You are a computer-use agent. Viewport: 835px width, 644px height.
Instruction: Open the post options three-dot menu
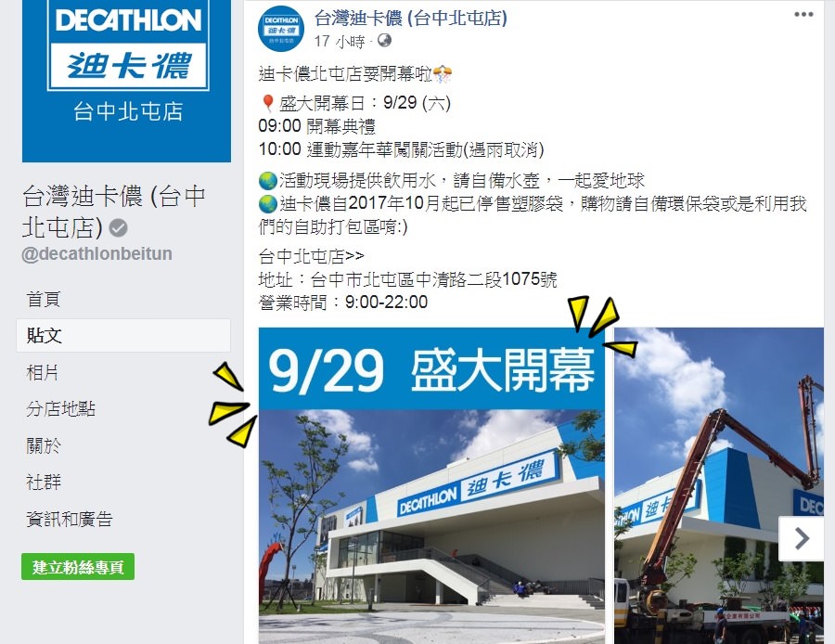tap(803, 14)
